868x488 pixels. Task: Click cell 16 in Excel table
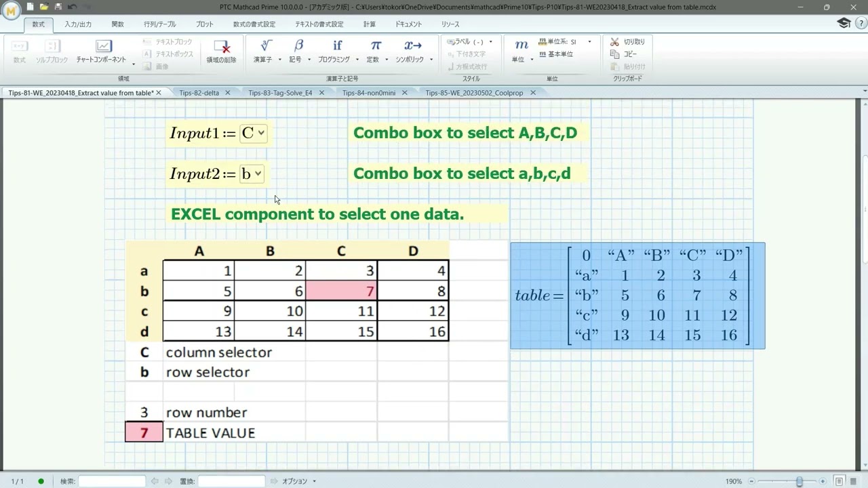click(x=413, y=331)
